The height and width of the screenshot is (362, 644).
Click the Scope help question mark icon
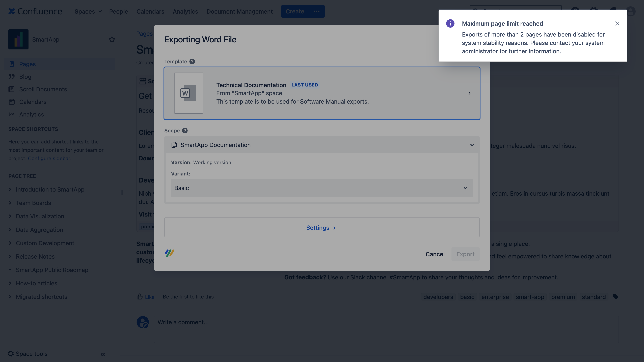pos(185,131)
